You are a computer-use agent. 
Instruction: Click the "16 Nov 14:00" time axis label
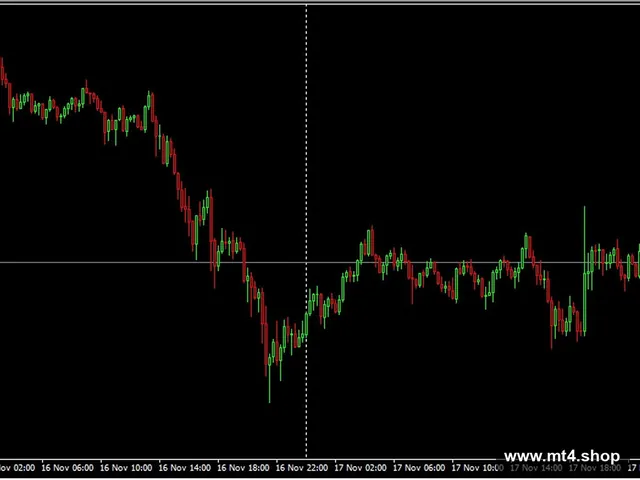point(185,468)
